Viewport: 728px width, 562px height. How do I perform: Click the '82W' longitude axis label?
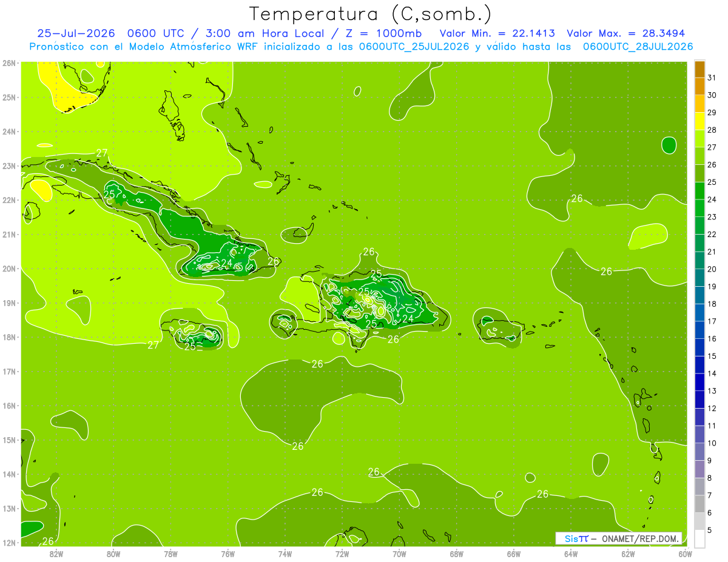click(x=56, y=553)
